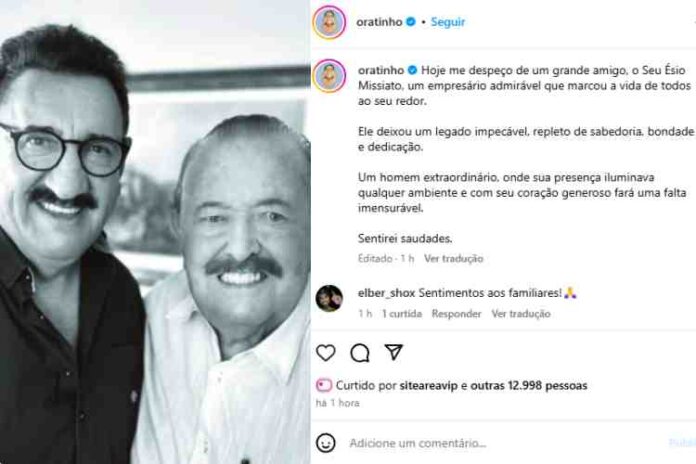Open oratinho username in caption
696x464 pixels.
(381, 70)
